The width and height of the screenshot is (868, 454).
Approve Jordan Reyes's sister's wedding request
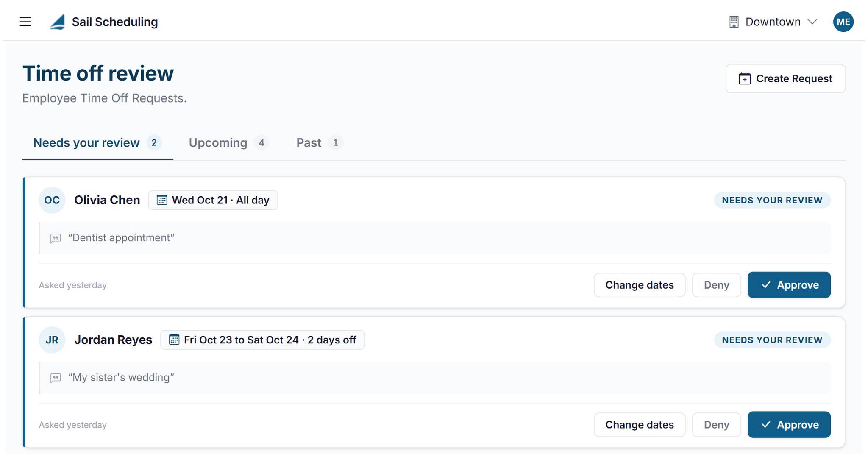789,425
